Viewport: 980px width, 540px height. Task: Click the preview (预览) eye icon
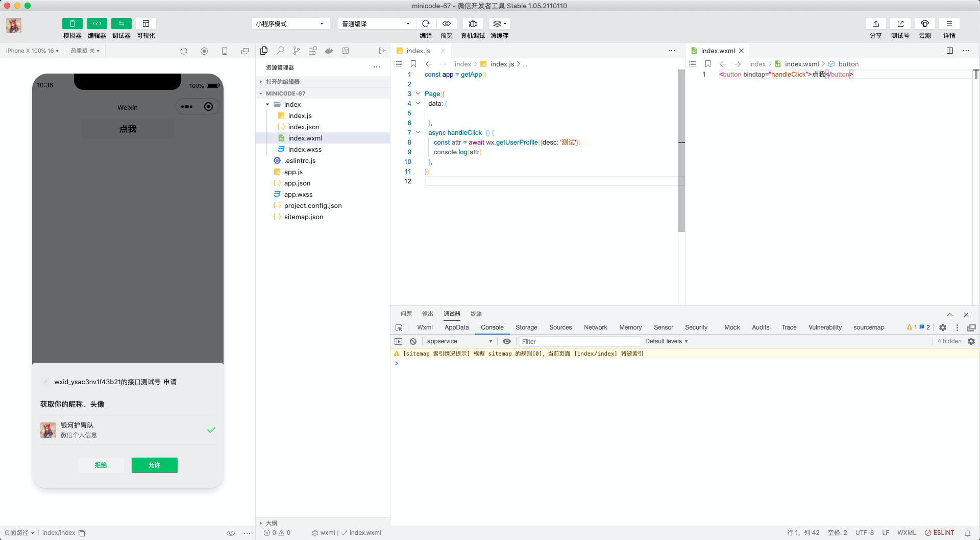[446, 24]
